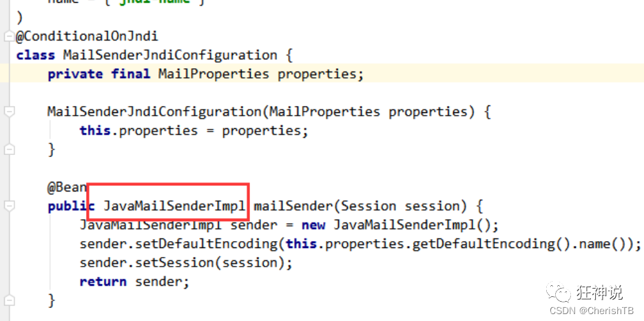Image resolution: width=644 pixels, height=321 pixels.
Task: Click fold-end marker at mailSender closing brace
Action: [x=9, y=301]
